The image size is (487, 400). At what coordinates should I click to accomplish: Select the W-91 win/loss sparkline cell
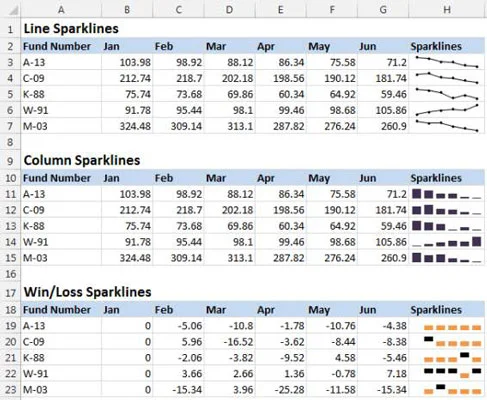click(447, 374)
